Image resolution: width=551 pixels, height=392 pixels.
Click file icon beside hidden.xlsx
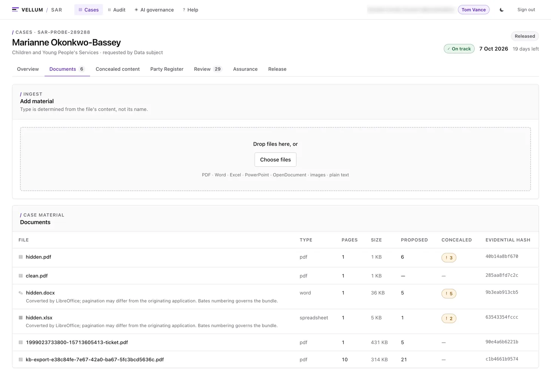point(21,318)
